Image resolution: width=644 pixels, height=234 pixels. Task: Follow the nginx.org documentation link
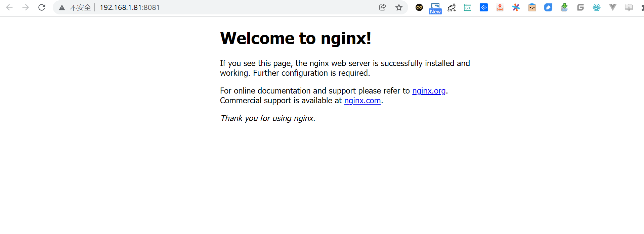point(429,91)
